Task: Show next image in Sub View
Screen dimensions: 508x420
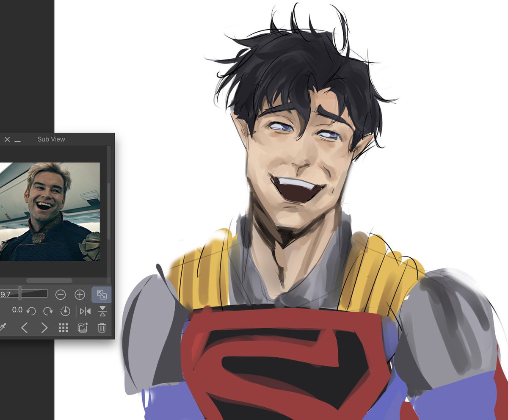Action: 44,327
